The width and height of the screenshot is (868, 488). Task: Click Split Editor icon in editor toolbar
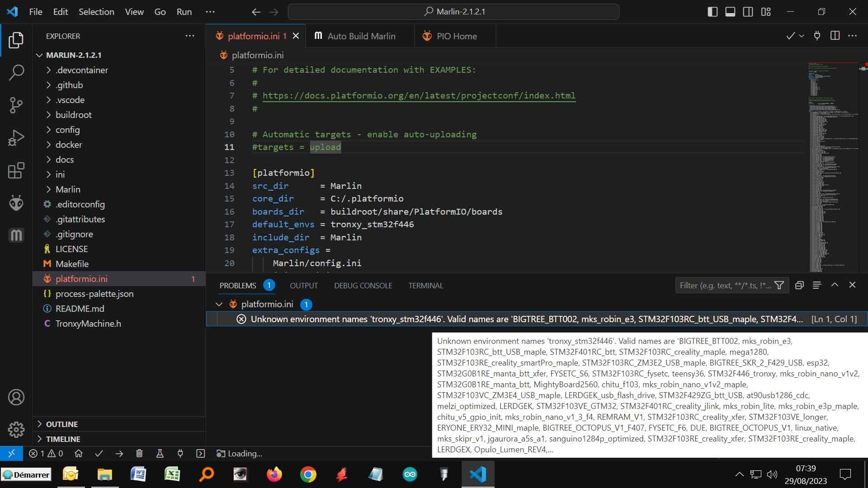[835, 36]
